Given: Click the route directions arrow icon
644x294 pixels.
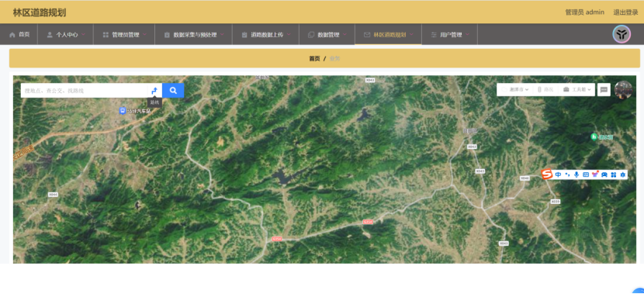Looking at the screenshot, I should (x=154, y=91).
